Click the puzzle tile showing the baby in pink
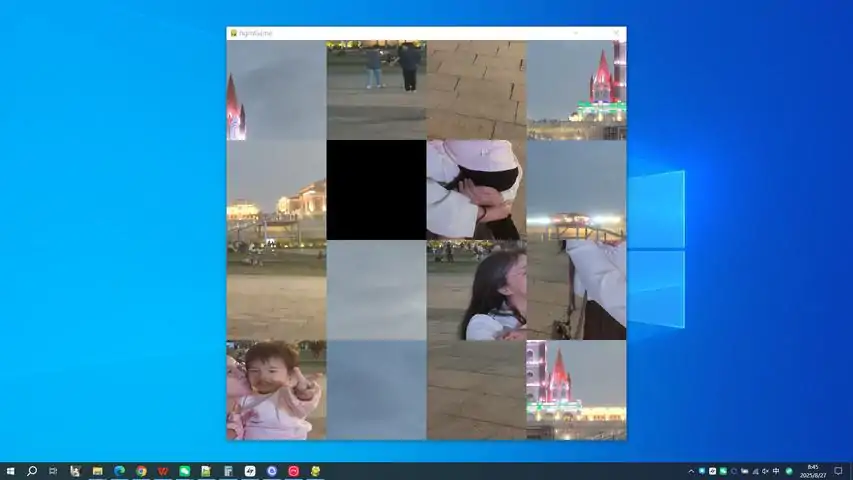Image resolution: width=853 pixels, height=480 pixels. 276,390
